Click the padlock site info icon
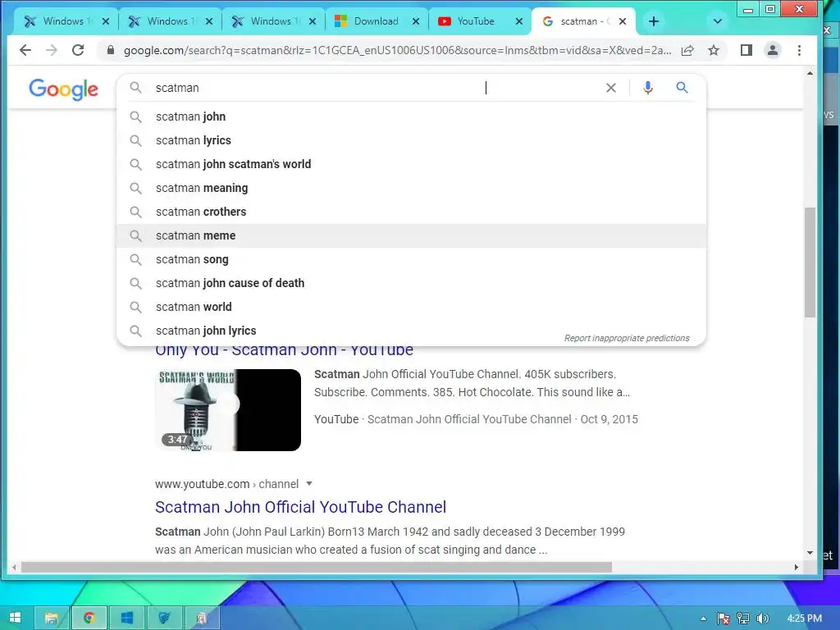Viewport: 840px width, 630px height. click(111, 50)
